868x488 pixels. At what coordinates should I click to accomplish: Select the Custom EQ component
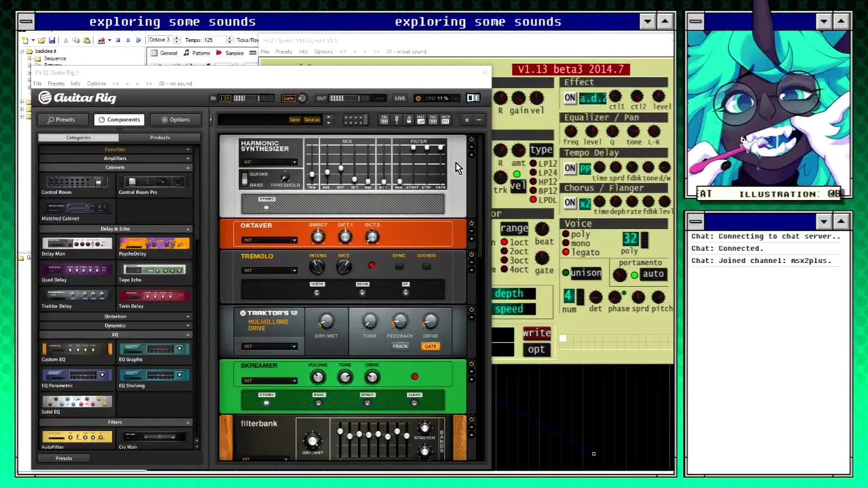click(76, 352)
